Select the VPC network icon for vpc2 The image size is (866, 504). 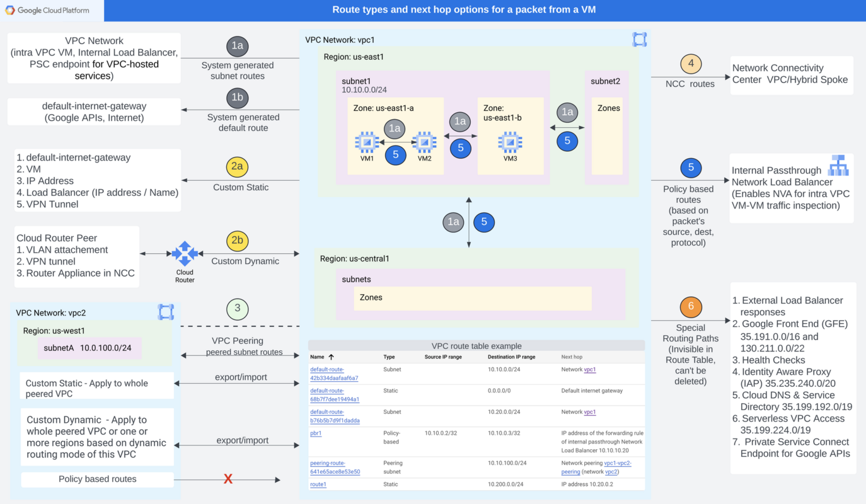tap(166, 312)
